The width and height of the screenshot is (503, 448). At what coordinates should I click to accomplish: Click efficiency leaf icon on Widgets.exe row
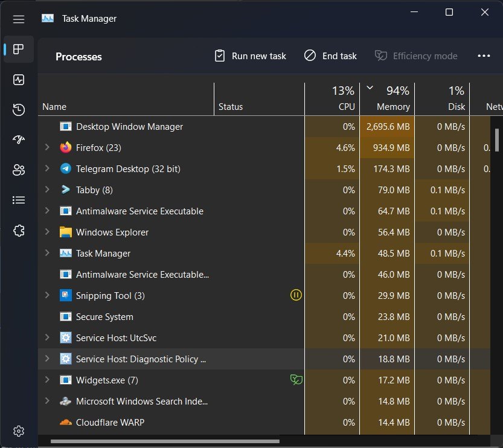point(296,380)
